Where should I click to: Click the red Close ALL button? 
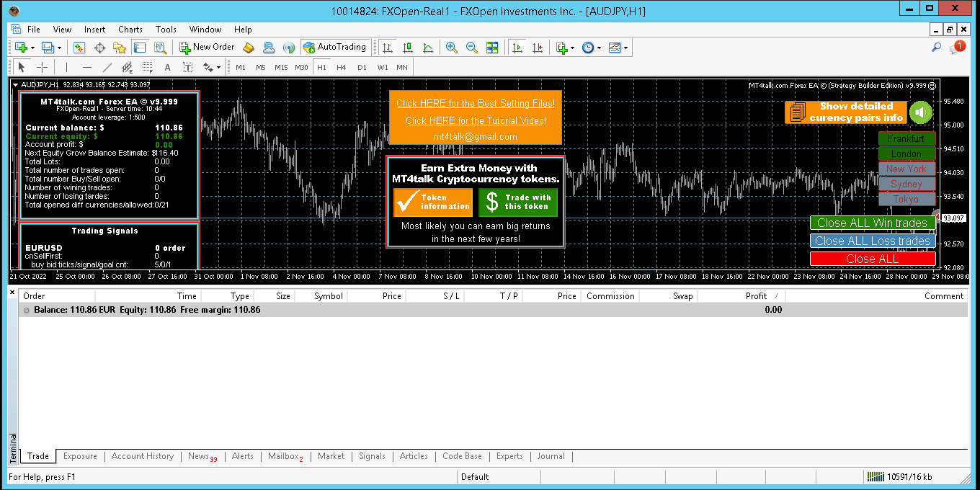coord(873,259)
